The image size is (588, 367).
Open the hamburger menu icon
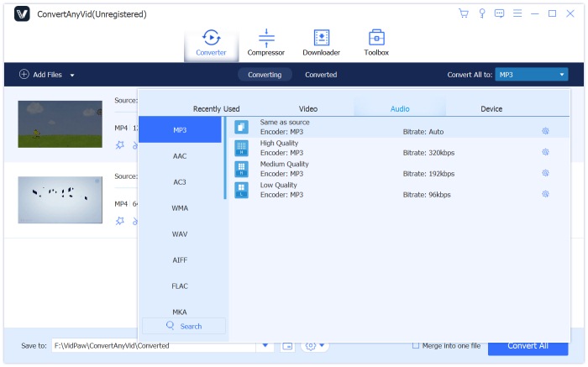click(517, 13)
